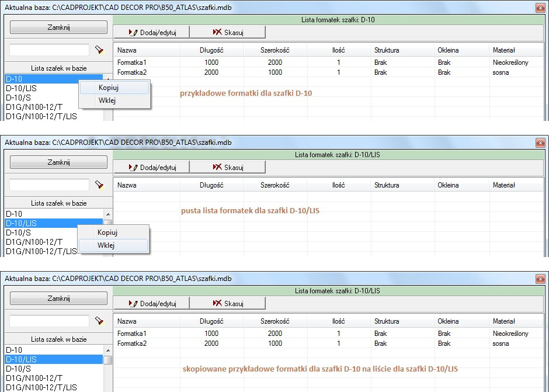Screen dimensions: 549x392
Task: Click Zamknij button in the top window
Action: click(x=58, y=27)
